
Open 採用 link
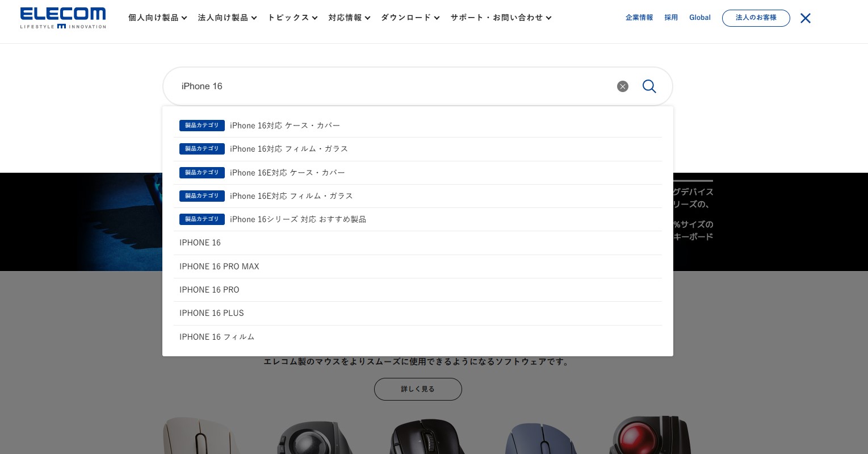coord(671,18)
